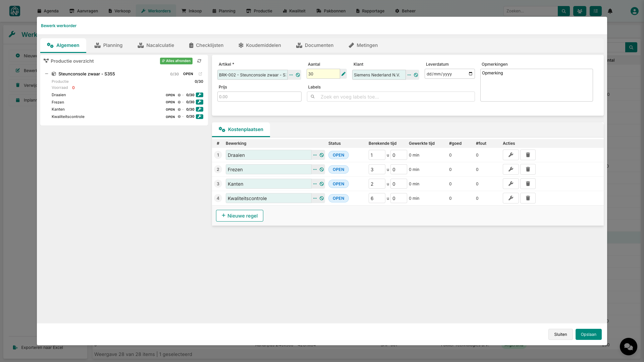The image size is (644, 362).
Task: Open Rapportage in top navigation
Action: [370, 11]
